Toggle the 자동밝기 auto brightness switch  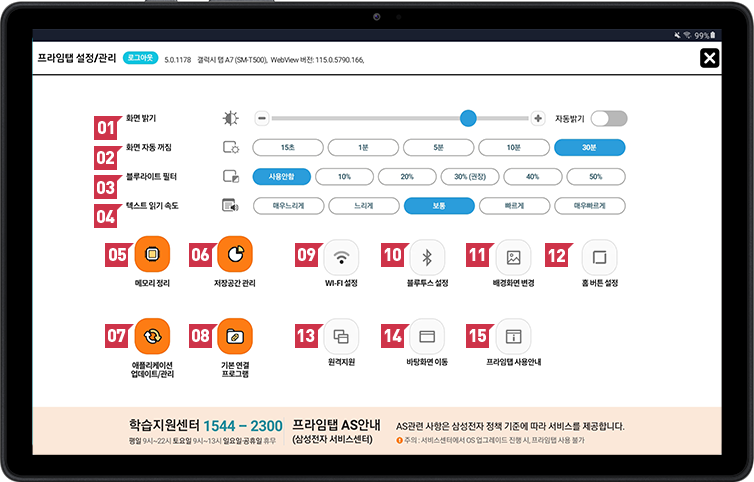click(609, 118)
